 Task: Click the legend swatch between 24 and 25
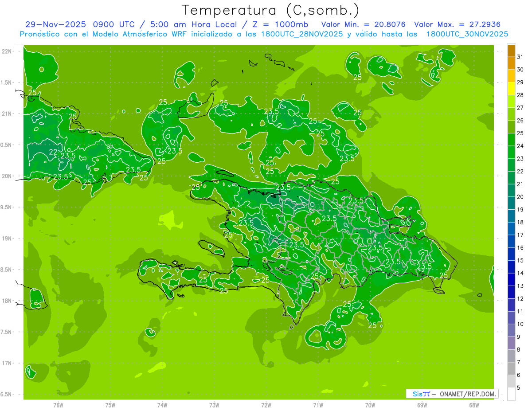point(511,140)
